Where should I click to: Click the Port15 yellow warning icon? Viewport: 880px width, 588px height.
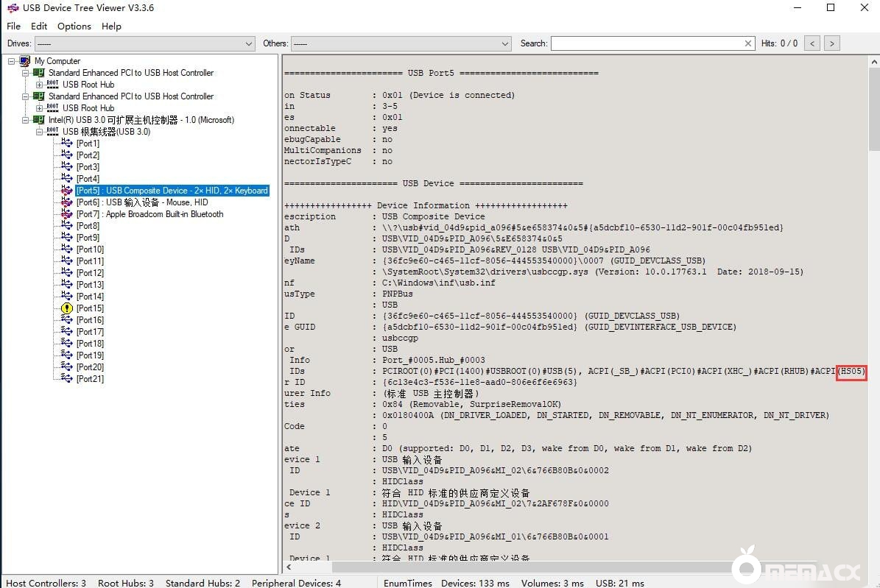[x=67, y=308]
